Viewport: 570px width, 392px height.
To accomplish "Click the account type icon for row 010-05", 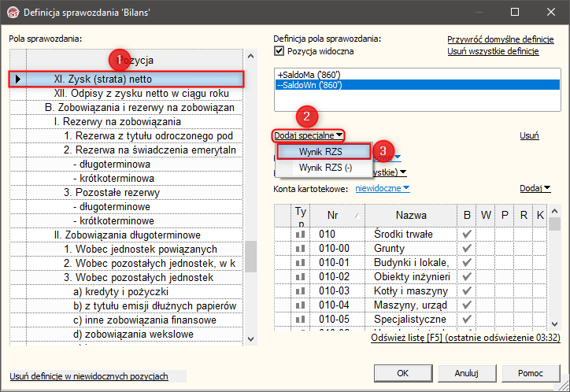I will pyautogui.click(x=300, y=320).
